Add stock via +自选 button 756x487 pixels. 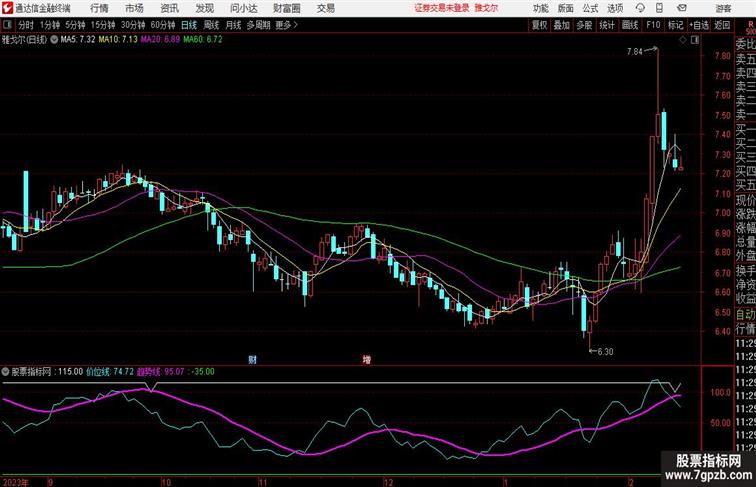click(x=699, y=25)
